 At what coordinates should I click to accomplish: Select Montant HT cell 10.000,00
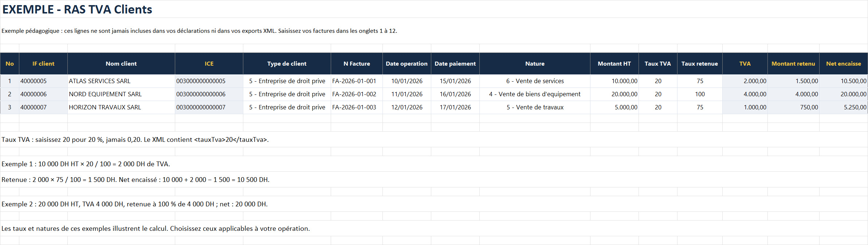614,81
